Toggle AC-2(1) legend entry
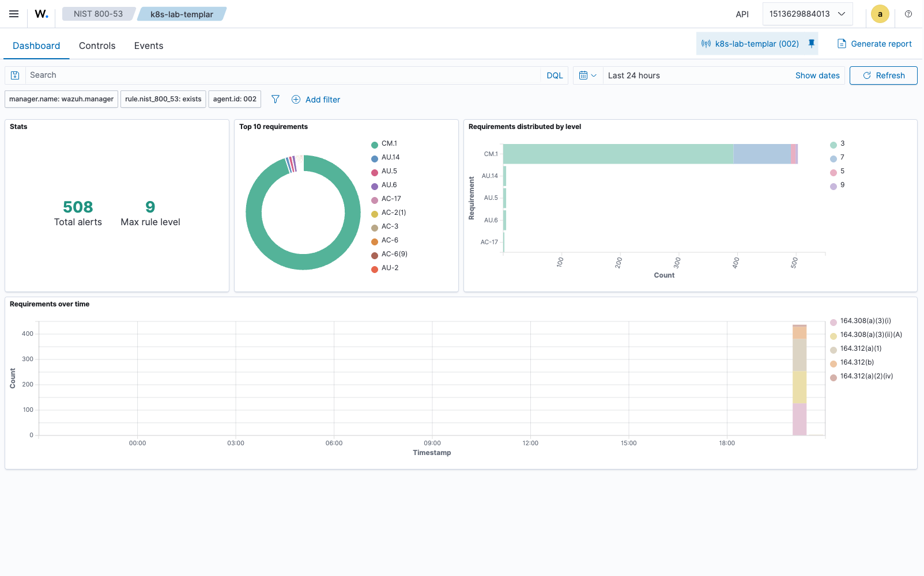The image size is (924, 576). 389,213
